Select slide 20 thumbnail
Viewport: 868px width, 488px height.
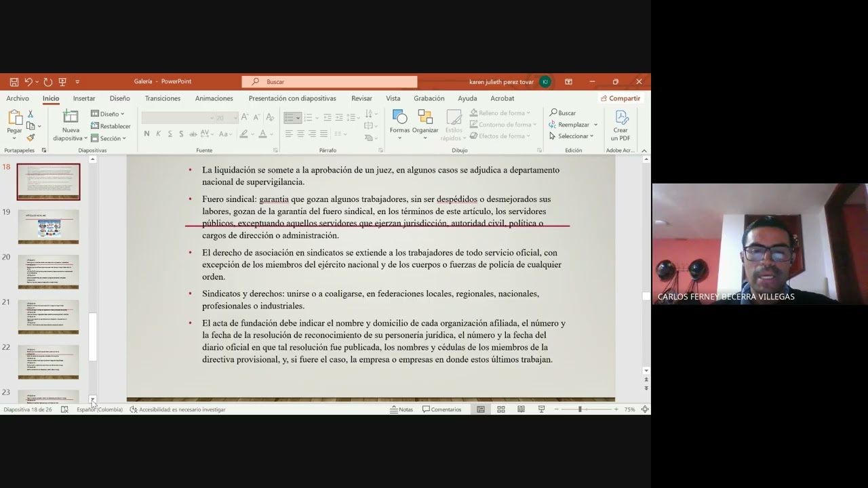[x=48, y=272]
